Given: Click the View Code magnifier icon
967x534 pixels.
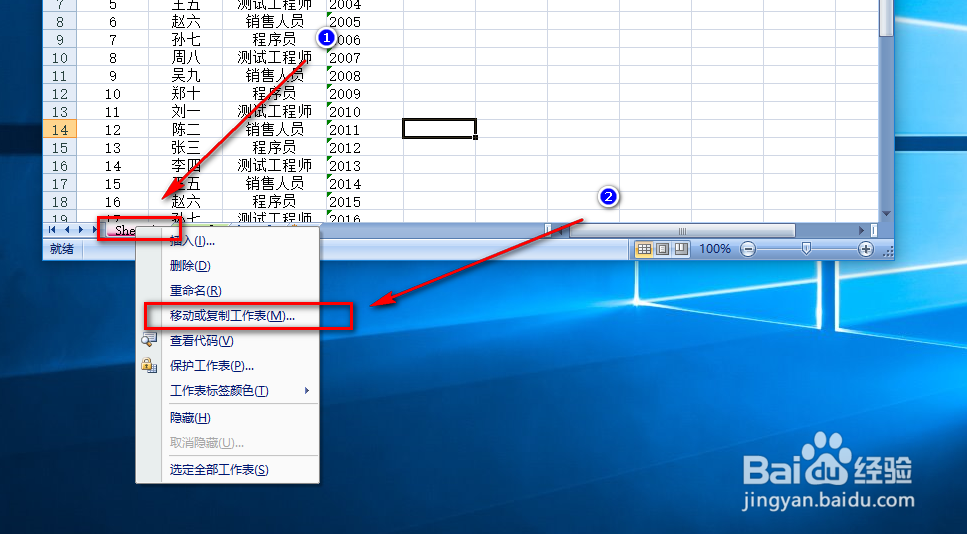Looking at the screenshot, I should tap(149, 340).
